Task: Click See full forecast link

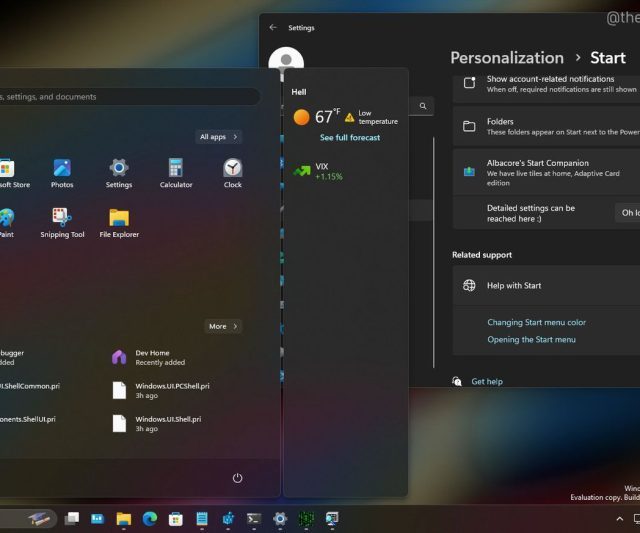Action: pyautogui.click(x=350, y=138)
